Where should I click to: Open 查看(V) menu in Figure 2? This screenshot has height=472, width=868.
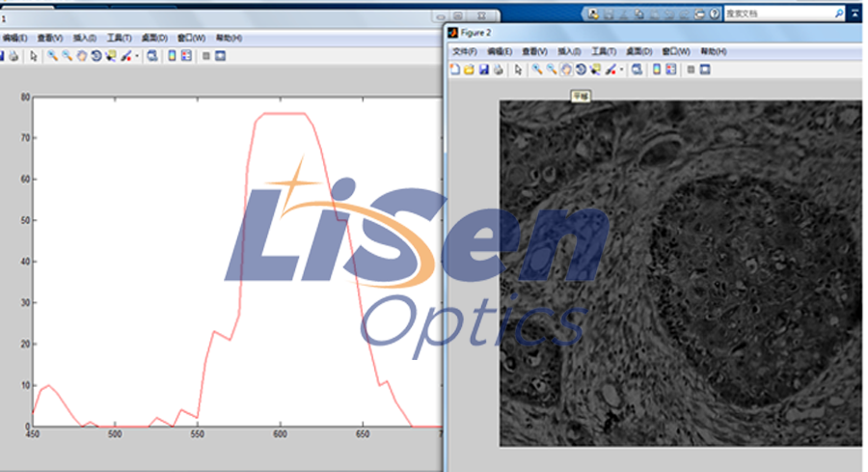tap(534, 51)
